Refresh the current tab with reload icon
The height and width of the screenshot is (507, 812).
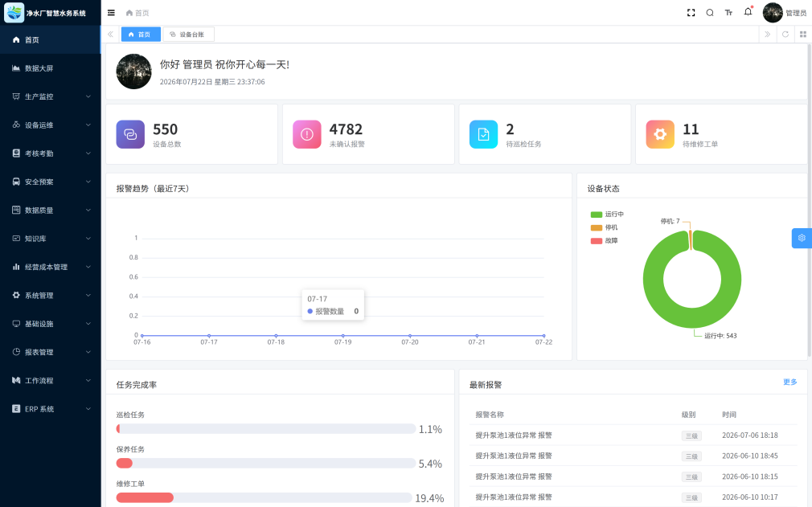point(785,34)
